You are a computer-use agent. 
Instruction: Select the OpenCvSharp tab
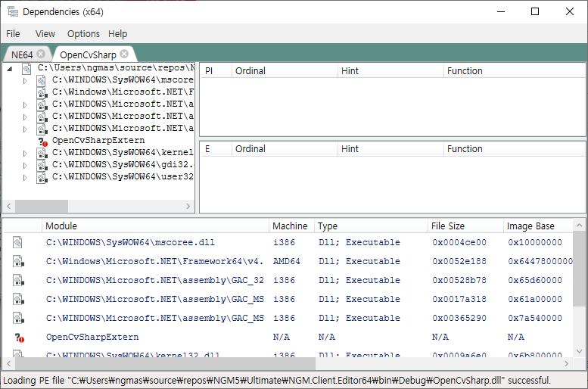pyautogui.click(x=88, y=54)
